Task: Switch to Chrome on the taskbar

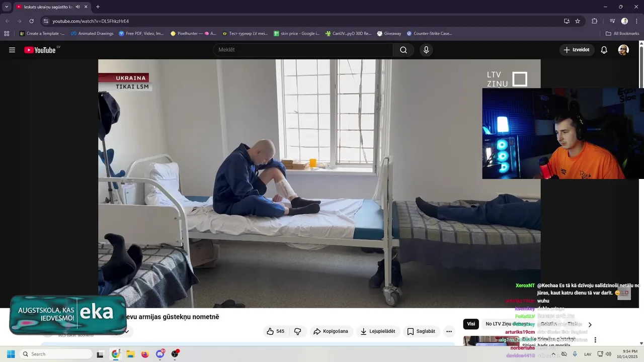Action: pos(115,354)
